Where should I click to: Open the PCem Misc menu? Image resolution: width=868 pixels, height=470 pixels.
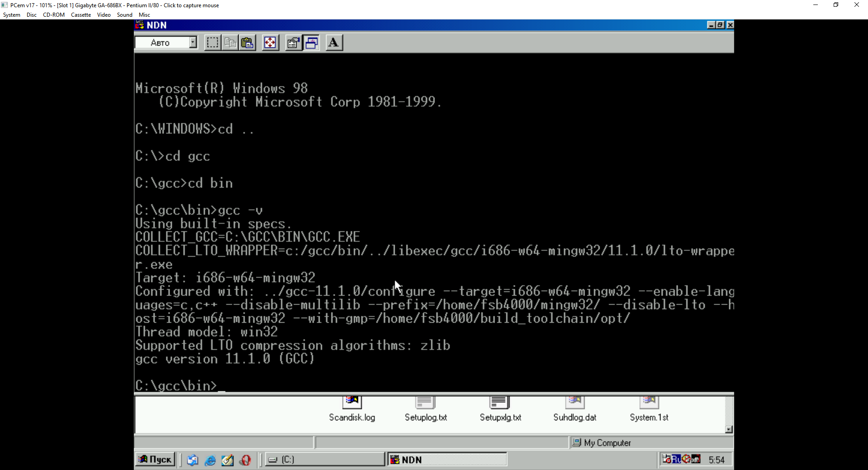[x=145, y=15]
